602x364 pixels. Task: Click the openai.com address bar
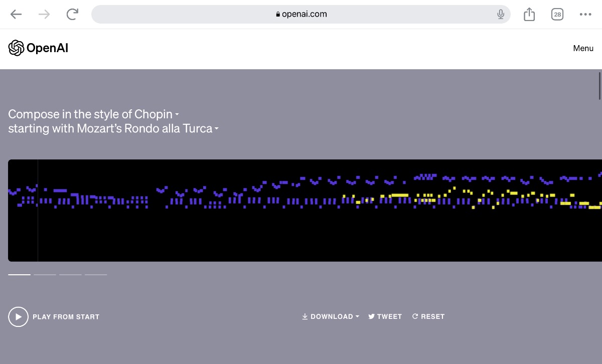pos(301,14)
